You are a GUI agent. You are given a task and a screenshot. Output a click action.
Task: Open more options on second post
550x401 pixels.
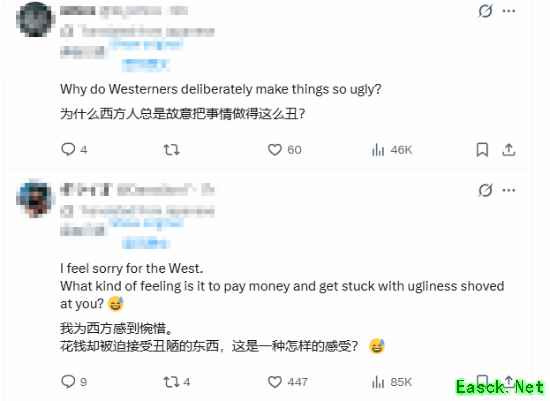click(x=509, y=190)
